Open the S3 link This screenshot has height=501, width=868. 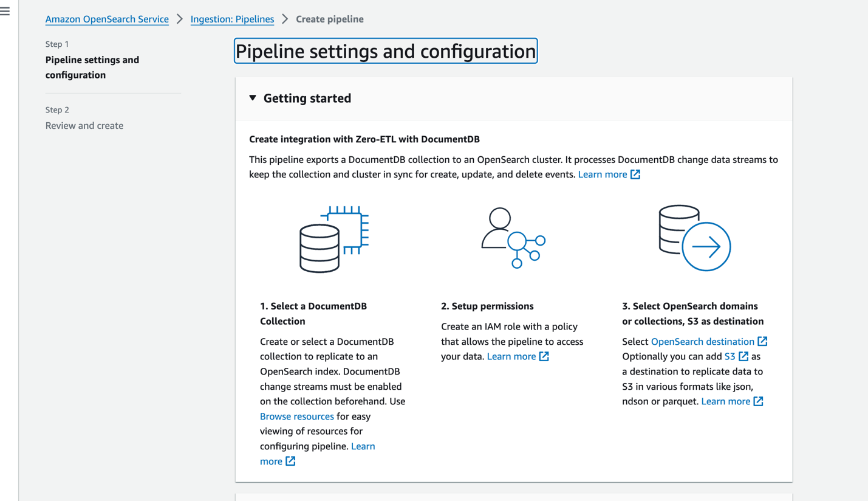point(730,357)
